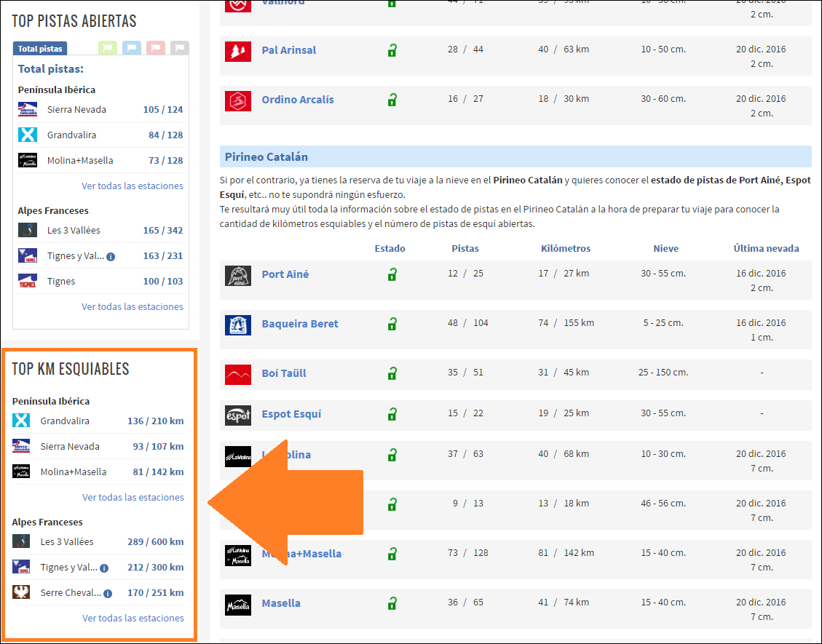Switch to the green flag tab
Viewport: 822px width, 644px height.
click(x=108, y=48)
